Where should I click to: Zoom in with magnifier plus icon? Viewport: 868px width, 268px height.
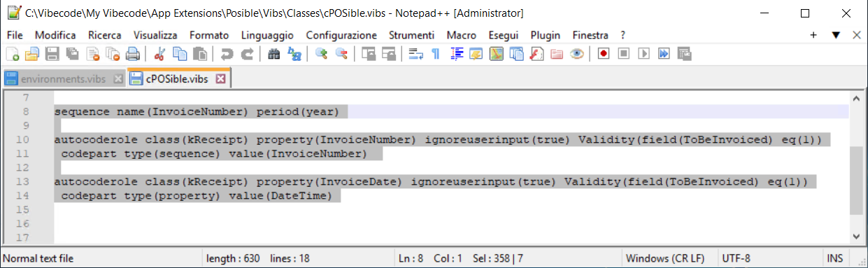coord(322,54)
